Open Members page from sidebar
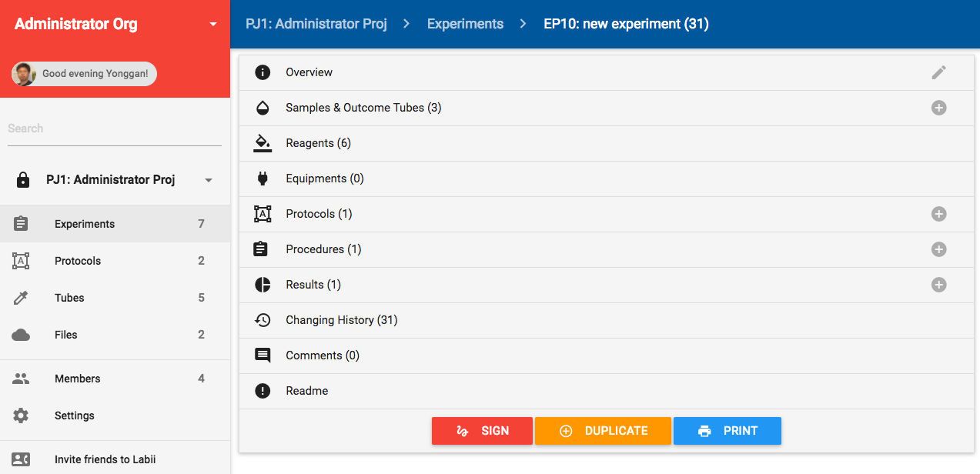980x474 pixels. coord(77,379)
